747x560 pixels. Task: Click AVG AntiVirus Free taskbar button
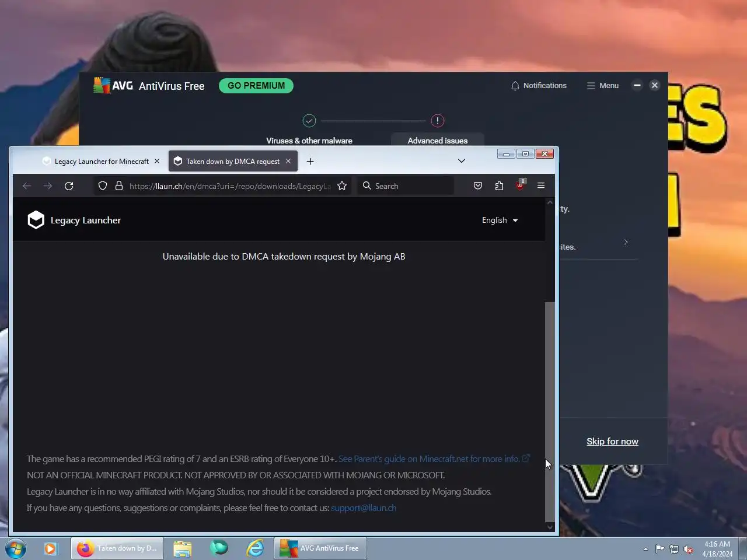click(320, 548)
